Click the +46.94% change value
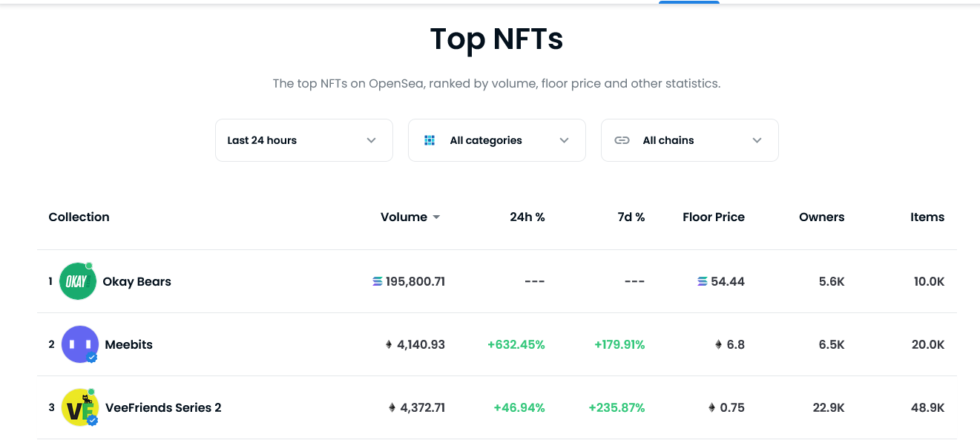The width and height of the screenshot is (980, 443). click(x=519, y=407)
